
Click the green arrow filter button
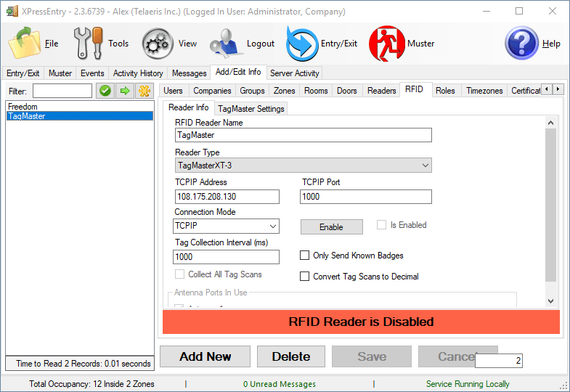pos(125,91)
